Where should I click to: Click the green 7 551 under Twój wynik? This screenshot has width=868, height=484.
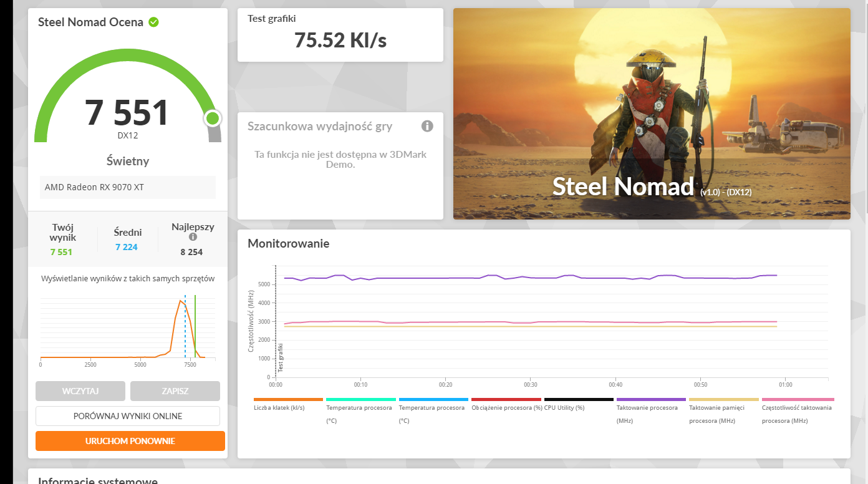point(61,252)
